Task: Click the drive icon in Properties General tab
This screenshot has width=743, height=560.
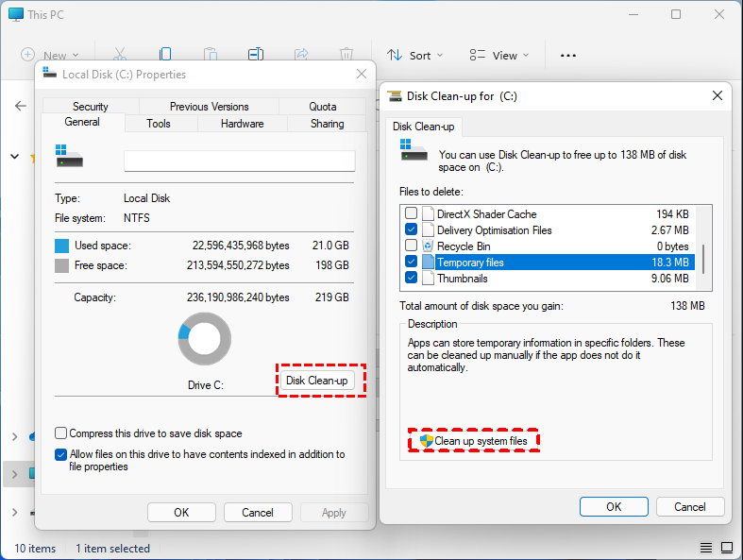Action: pos(69,156)
